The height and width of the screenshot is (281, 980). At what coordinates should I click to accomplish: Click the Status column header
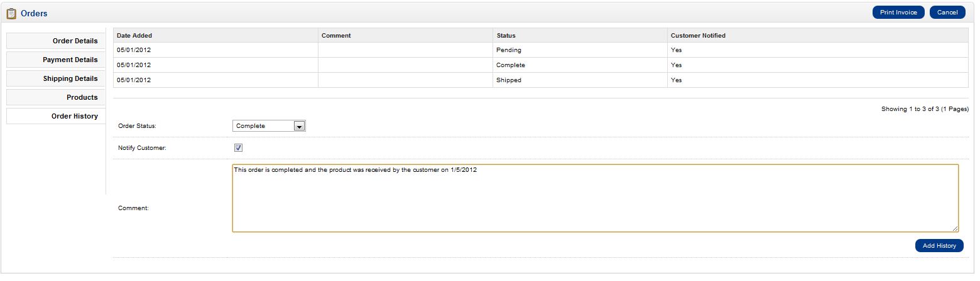point(506,36)
